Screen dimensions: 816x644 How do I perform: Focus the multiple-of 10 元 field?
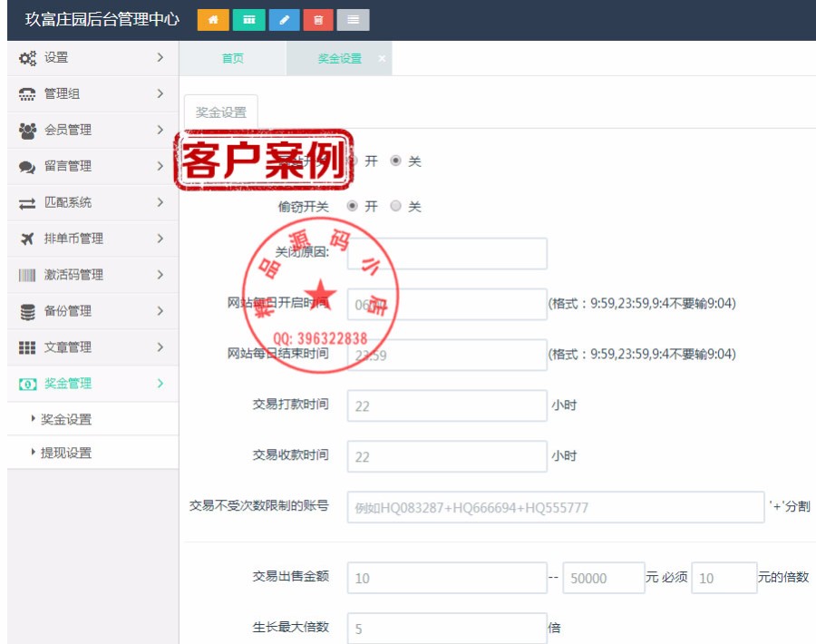724,578
